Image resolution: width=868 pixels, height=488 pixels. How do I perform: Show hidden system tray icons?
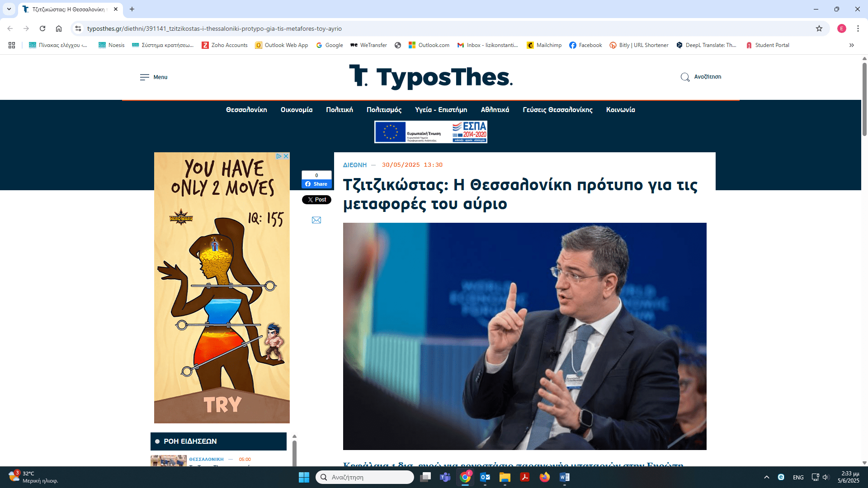click(767, 477)
